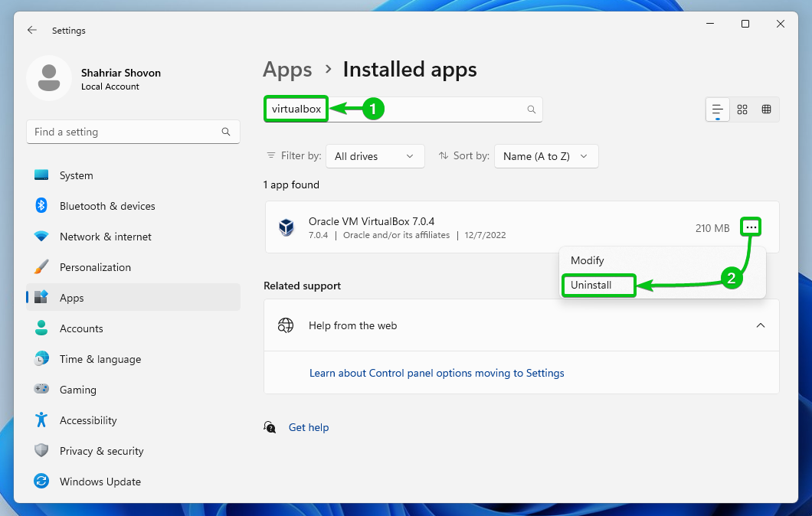The image size is (812, 516).
Task: Click the globe icon beside Help from the web
Action: pos(286,325)
